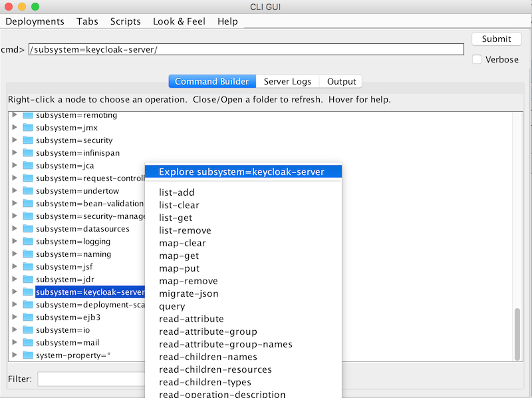532x398 pixels.
Task: Expand the subsystem=naming node arrow
Action: 15,254
